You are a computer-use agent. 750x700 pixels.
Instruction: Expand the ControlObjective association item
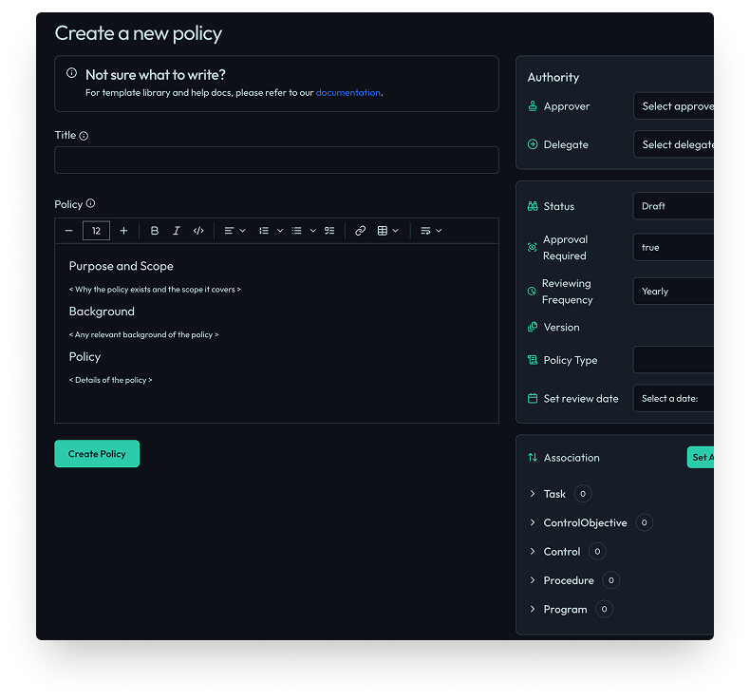533,522
